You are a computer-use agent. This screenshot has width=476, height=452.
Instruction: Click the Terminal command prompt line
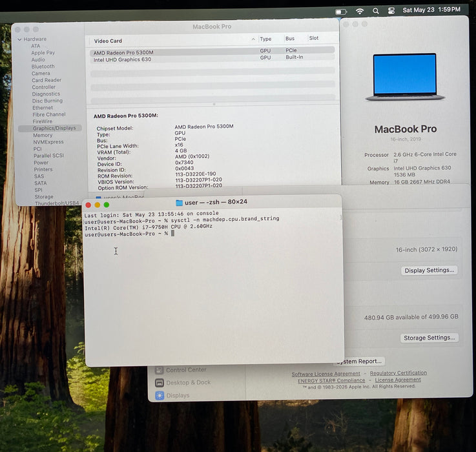(129, 234)
